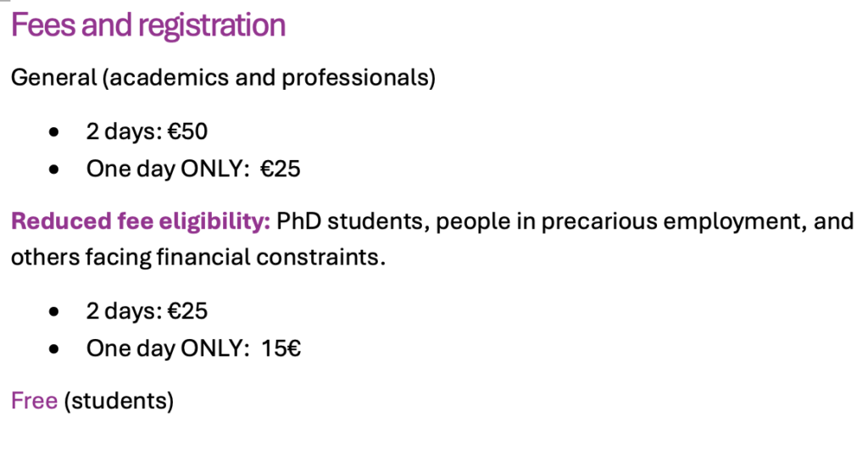Click the bullet before 'One day ONLY: 15€'

[x=55, y=348]
